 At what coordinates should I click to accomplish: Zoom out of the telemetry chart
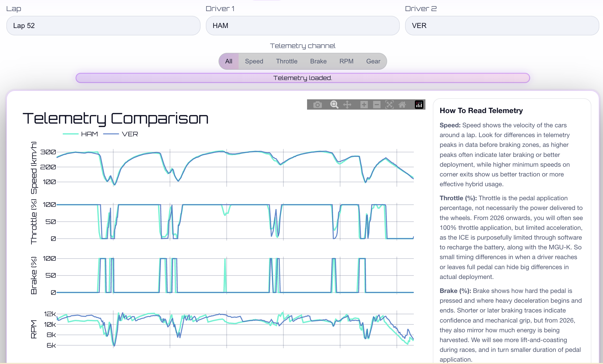[x=377, y=104]
